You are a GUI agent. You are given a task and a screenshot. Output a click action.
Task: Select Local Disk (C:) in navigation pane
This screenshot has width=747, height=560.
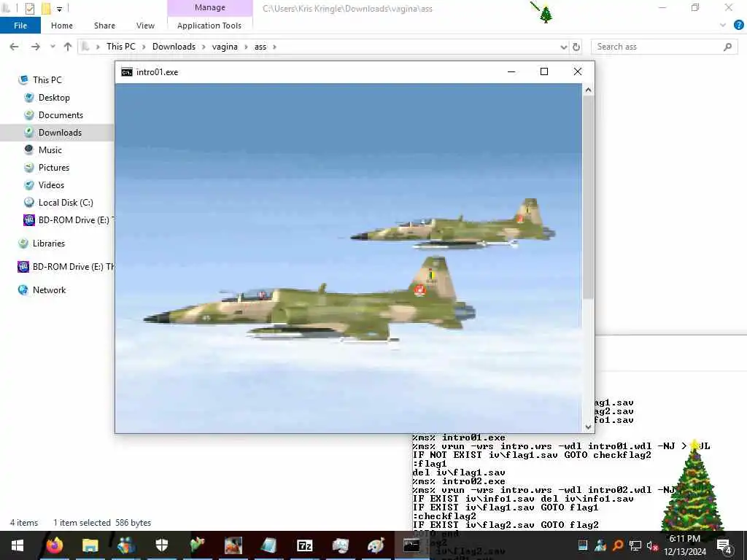(66, 203)
